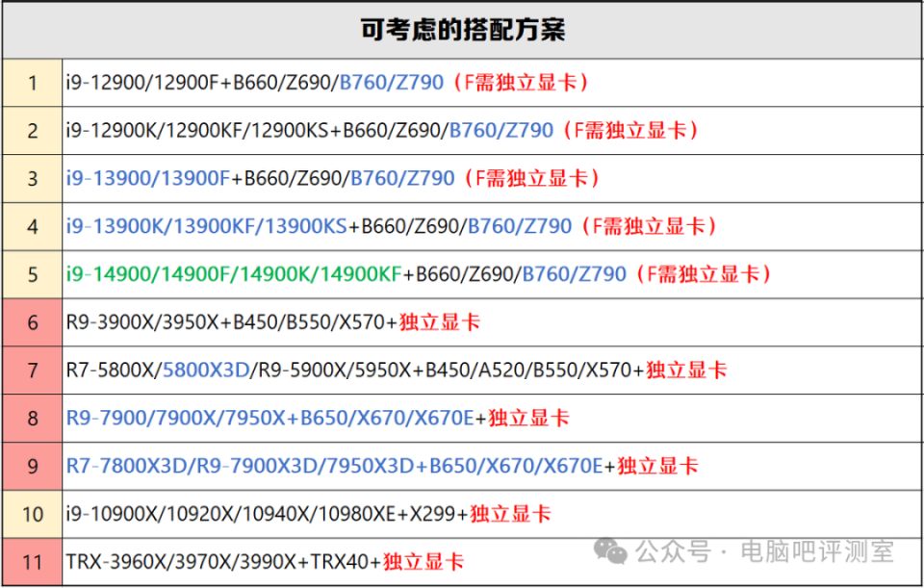Click red 独立显卡 in the TRX40 row
This screenshot has width=924, height=588.
(x=423, y=562)
